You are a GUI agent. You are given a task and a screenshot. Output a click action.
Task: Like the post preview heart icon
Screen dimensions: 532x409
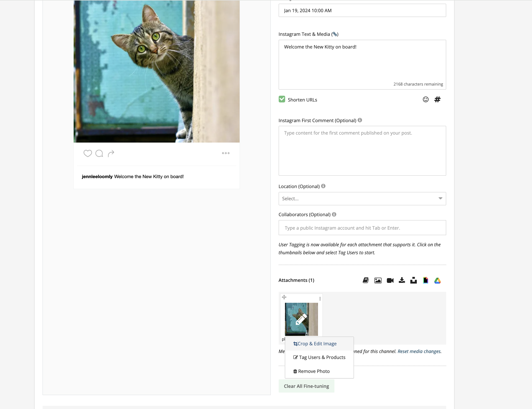88,153
